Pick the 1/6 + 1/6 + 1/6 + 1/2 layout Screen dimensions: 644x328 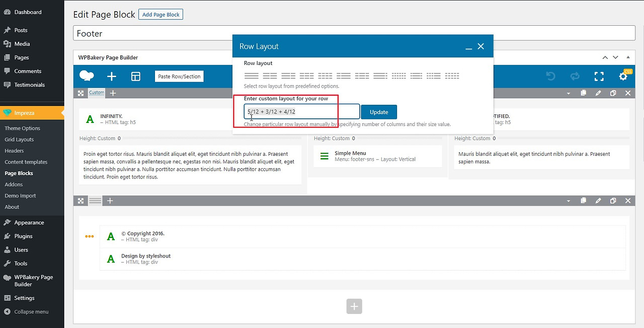(434, 76)
